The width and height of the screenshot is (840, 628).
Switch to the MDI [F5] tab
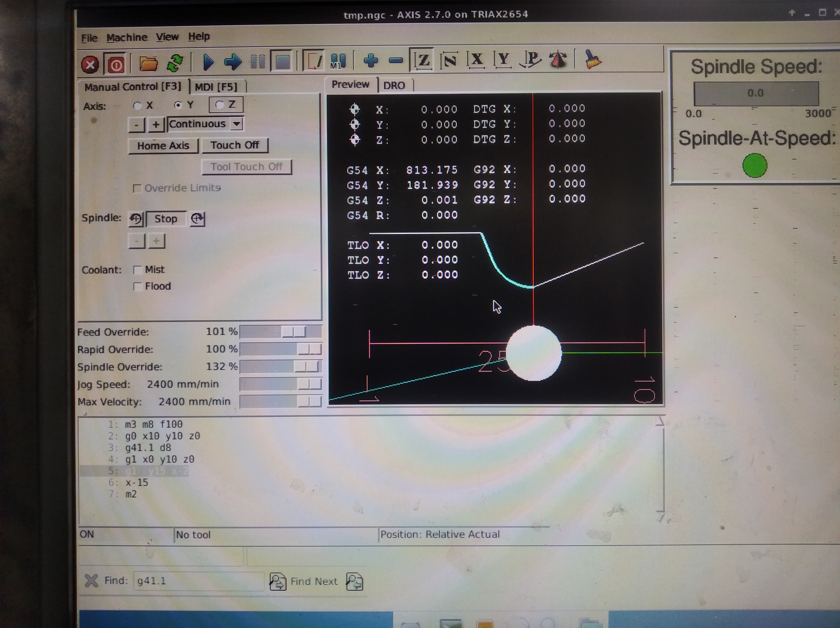[x=216, y=87]
